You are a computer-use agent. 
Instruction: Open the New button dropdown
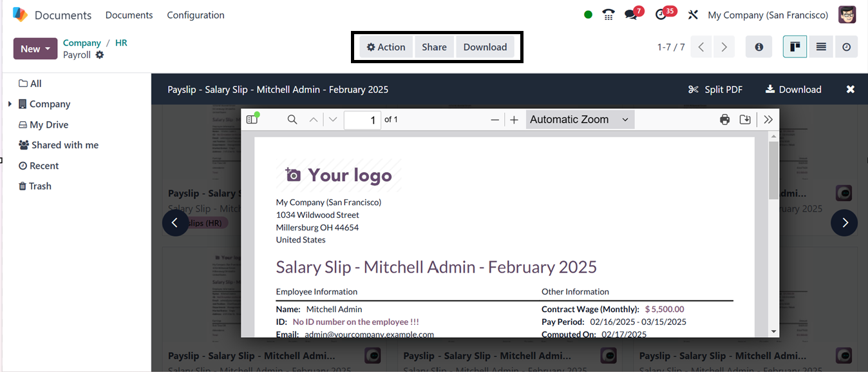pyautogui.click(x=35, y=49)
